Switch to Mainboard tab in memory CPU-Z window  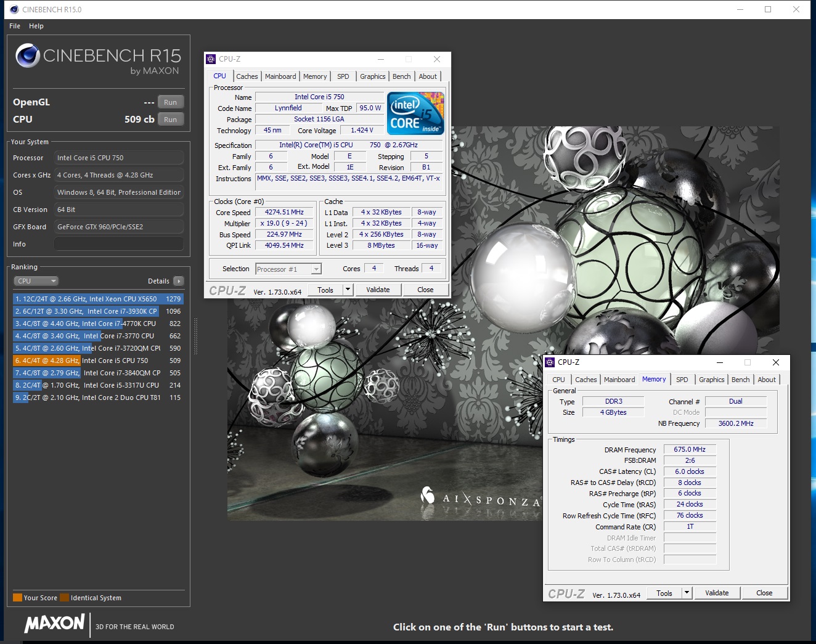point(619,380)
